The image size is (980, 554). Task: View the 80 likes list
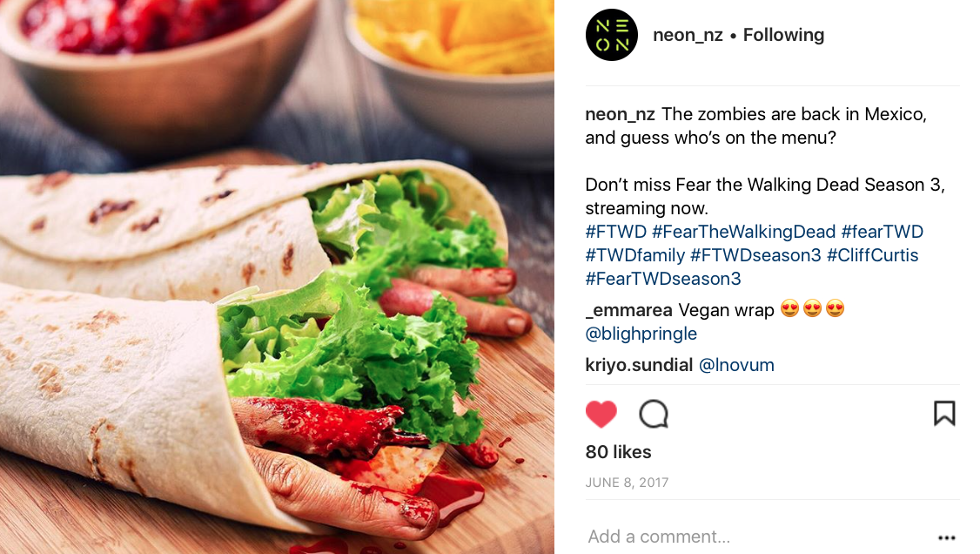coord(618,452)
